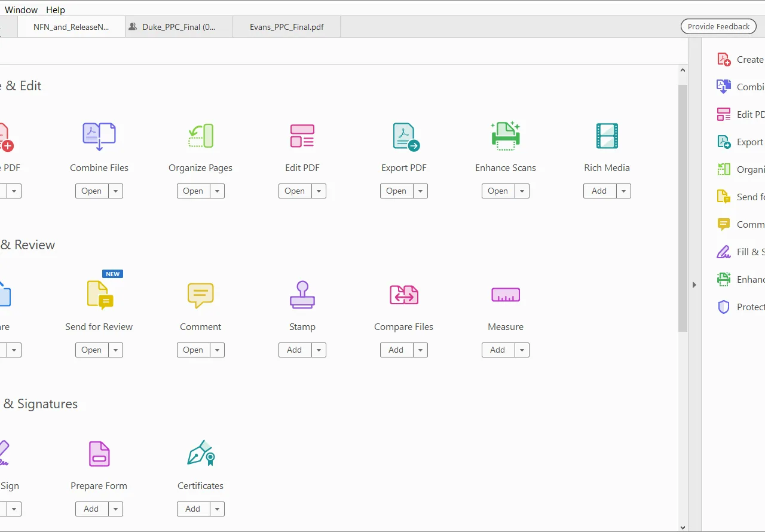Click Open button under Combine Files

tap(92, 191)
